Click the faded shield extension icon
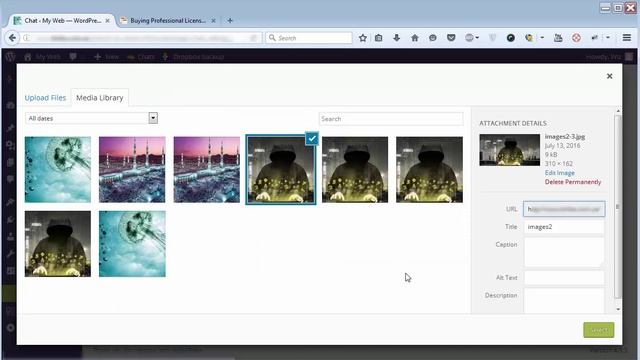The width and height of the screenshot is (640, 360). [x=493, y=38]
